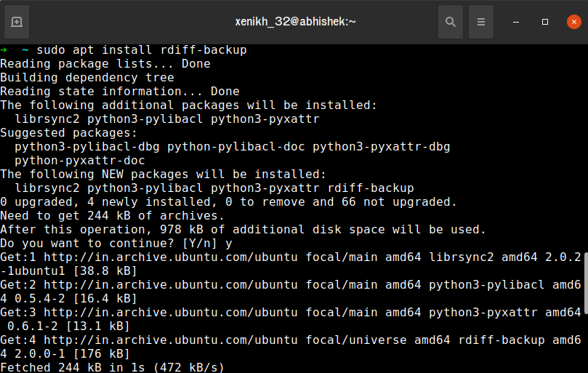Open a new terminal tab
This screenshot has height=373, width=588.
(16, 22)
